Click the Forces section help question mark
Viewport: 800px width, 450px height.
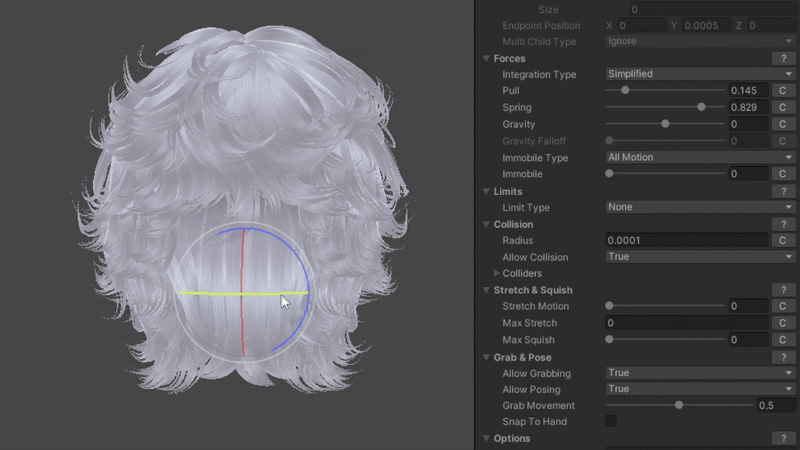click(783, 58)
